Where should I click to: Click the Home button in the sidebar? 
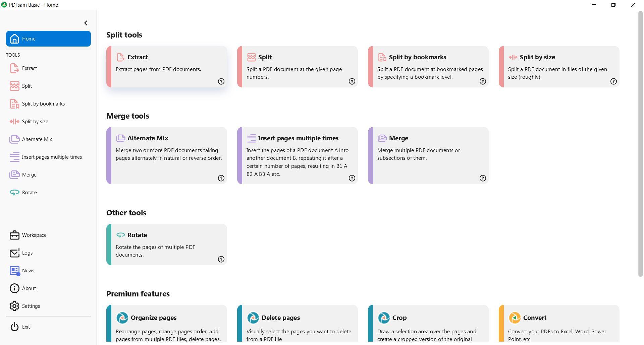[48, 39]
